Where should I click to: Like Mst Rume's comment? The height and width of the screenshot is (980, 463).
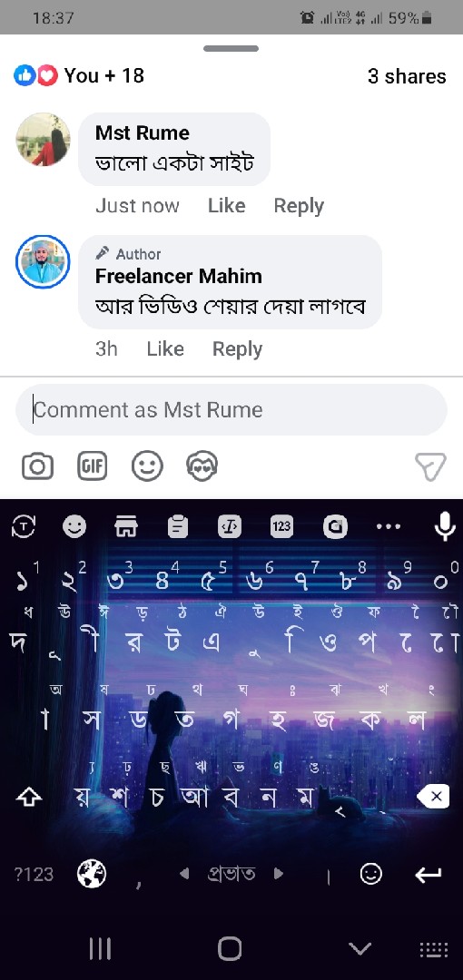(x=226, y=206)
